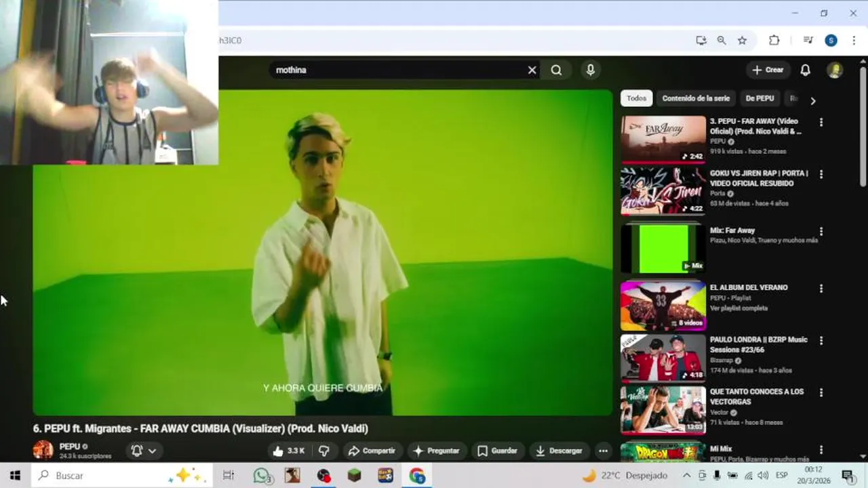This screenshot has width=868, height=488.
Task: Open Windows notification center icon
Action: (x=848, y=476)
